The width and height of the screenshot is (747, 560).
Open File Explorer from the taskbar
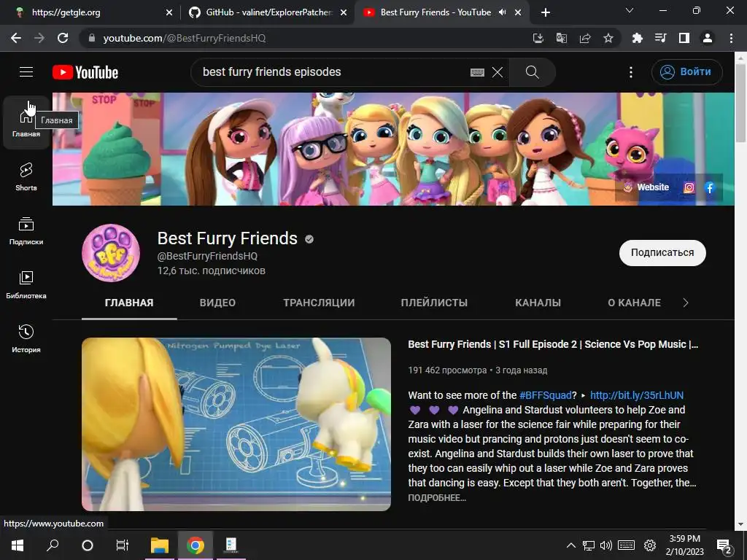coord(160,545)
